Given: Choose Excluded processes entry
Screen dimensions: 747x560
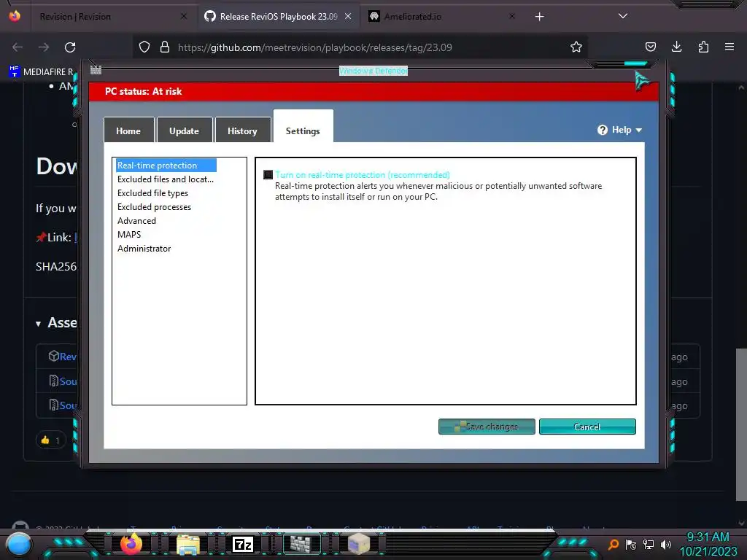Looking at the screenshot, I should pos(154,206).
